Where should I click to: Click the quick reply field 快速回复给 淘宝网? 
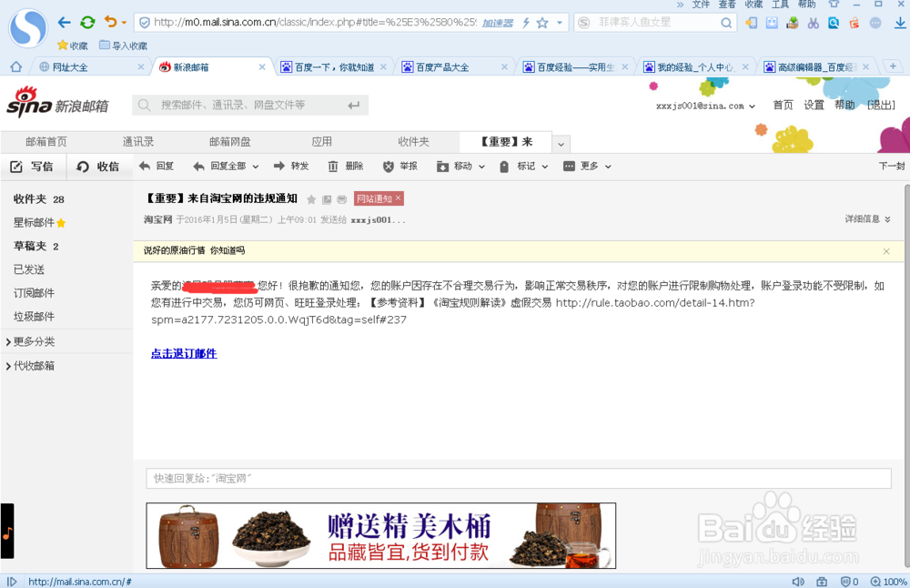(519, 478)
